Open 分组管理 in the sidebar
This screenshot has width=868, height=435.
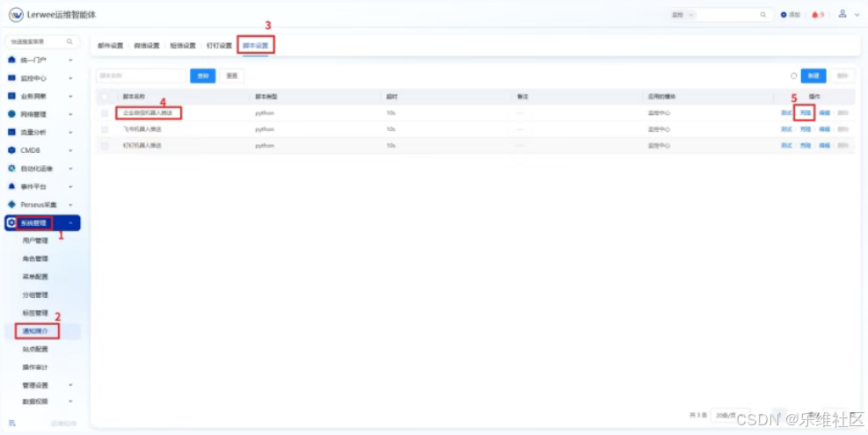coord(35,295)
